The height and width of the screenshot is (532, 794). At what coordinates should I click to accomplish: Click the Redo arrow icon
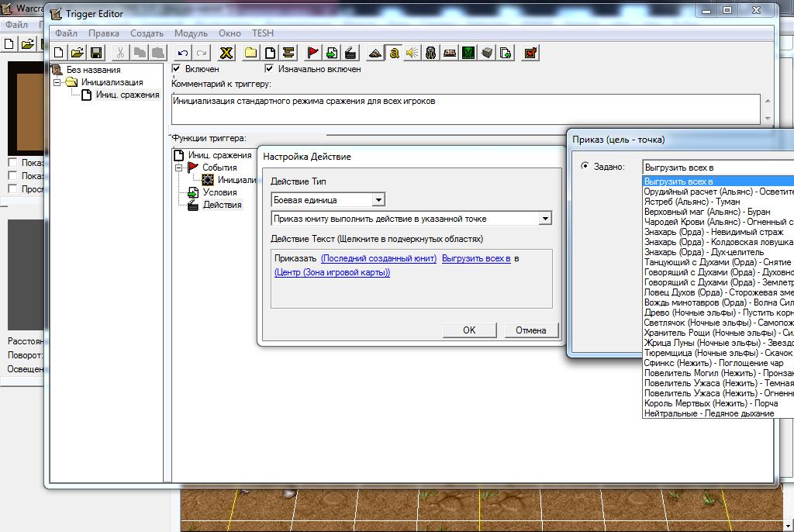click(x=202, y=53)
